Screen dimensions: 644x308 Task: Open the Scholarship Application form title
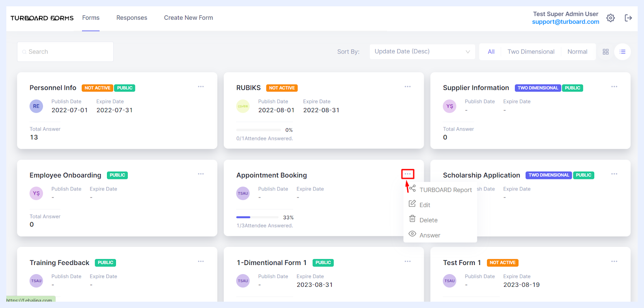coord(481,175)
